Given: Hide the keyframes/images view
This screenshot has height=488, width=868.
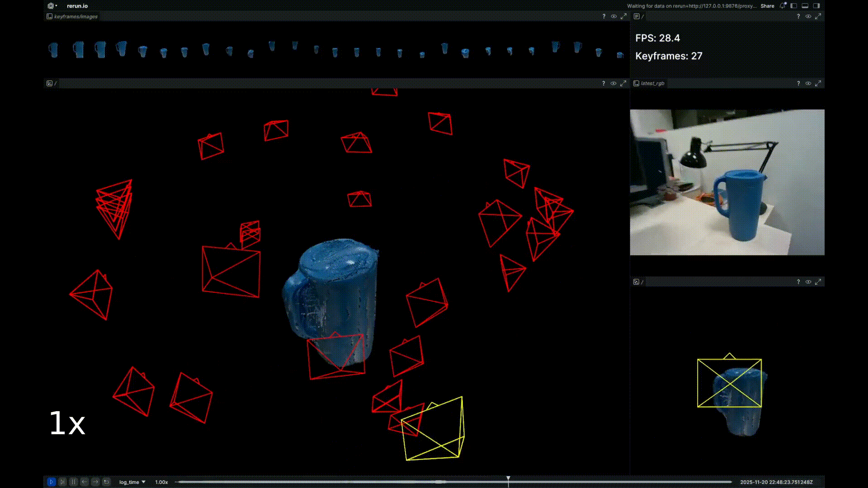Looking at the screenshot, I should click(x=613, y=16).
